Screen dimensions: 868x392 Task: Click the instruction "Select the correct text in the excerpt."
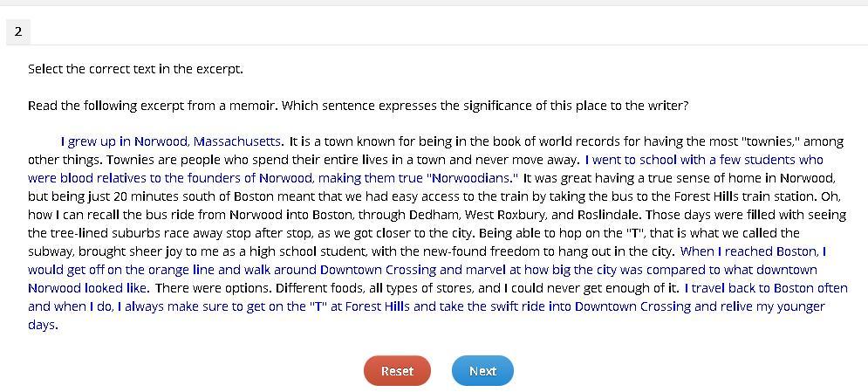point(135,69)
